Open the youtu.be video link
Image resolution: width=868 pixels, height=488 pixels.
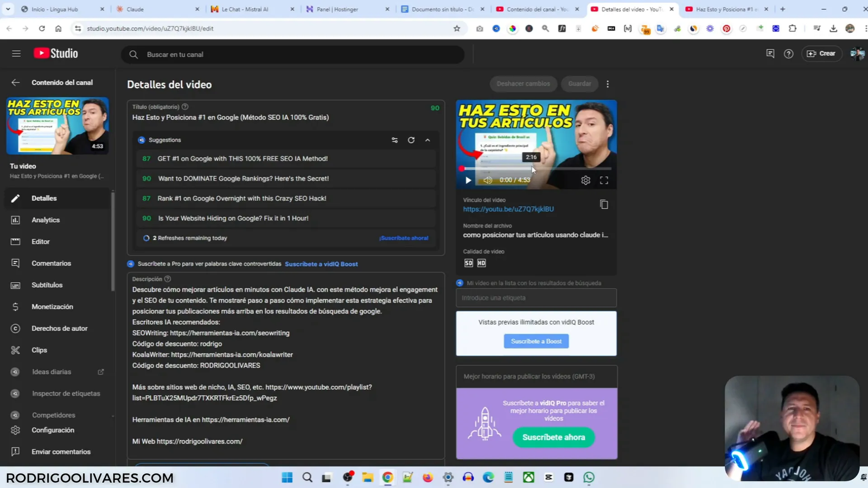click(508, 209)
